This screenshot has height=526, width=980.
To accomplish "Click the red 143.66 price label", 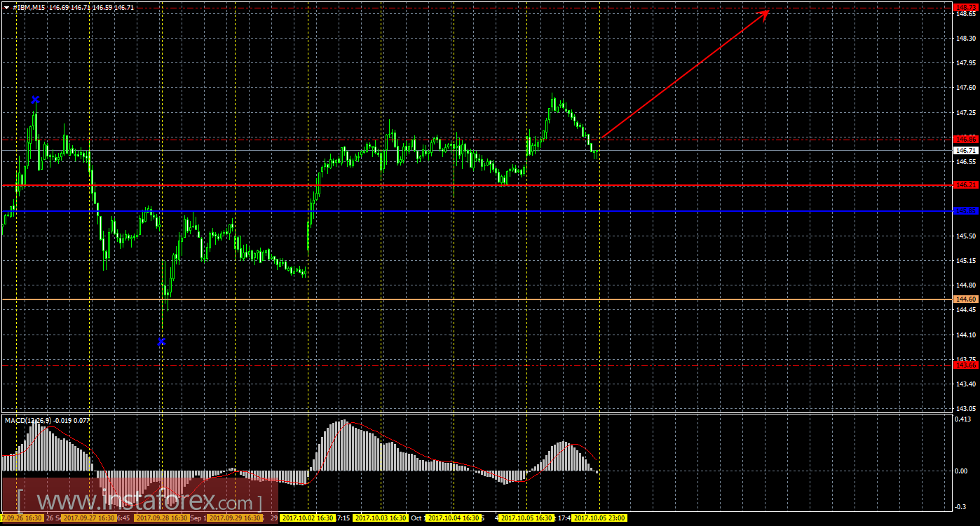I will (x=965, y=365).
